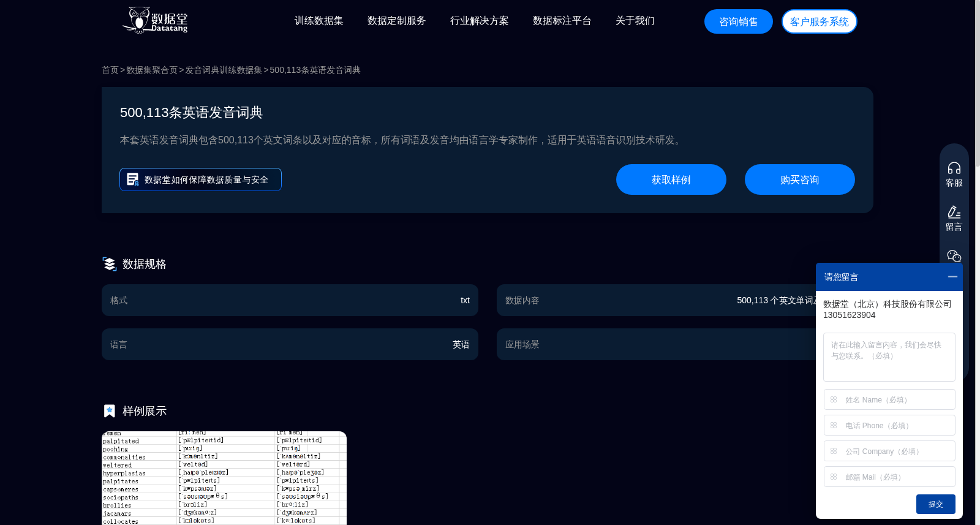The height and width of the screenshot is (525, 980).
Task: Click the phone number 13051623904
Action: [x=850, y=315]
